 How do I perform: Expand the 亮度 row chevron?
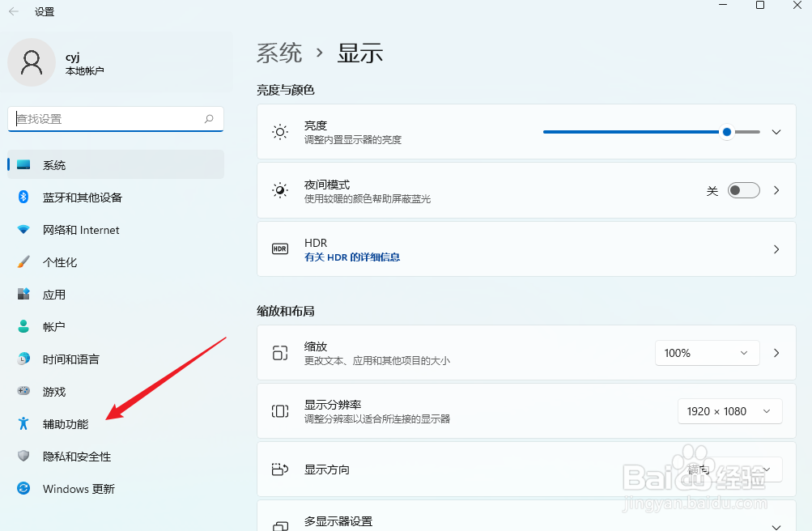(776, 132)
